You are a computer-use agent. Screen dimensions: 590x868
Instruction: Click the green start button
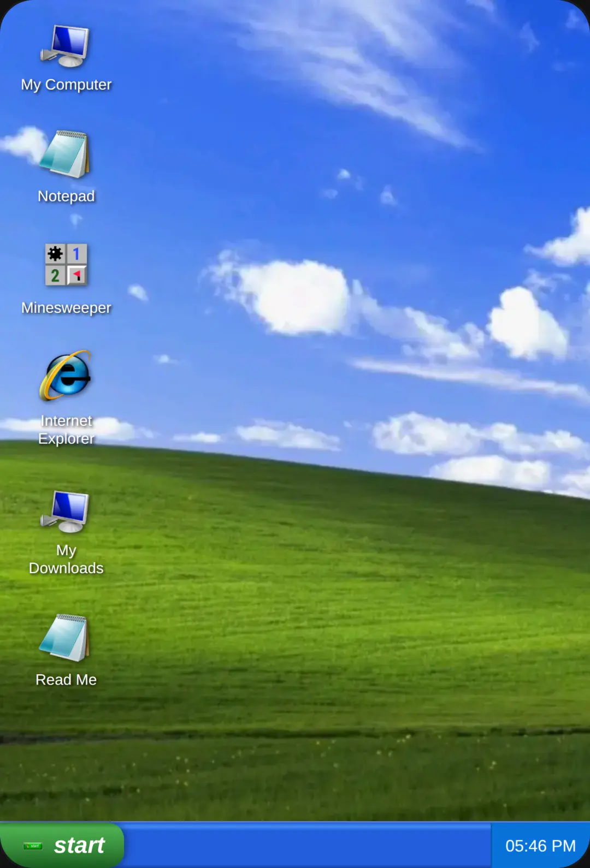point(62,845)
